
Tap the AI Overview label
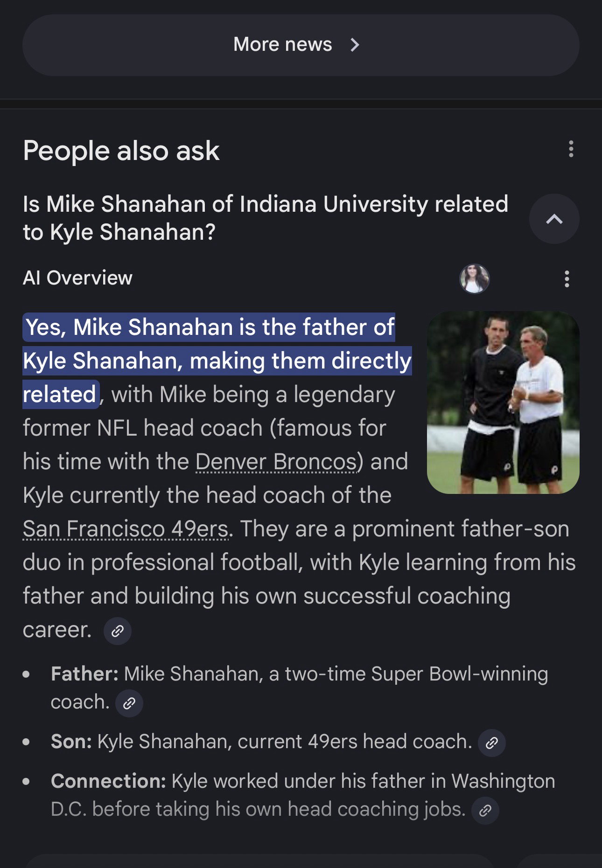pyautogui.click(x=77, y=278)
